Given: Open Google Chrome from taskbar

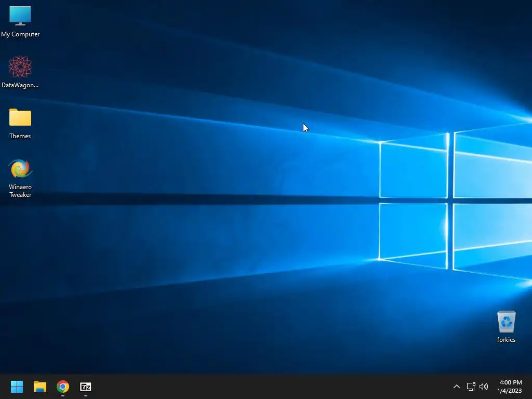Looking at the screenshot, I should 63,387.
